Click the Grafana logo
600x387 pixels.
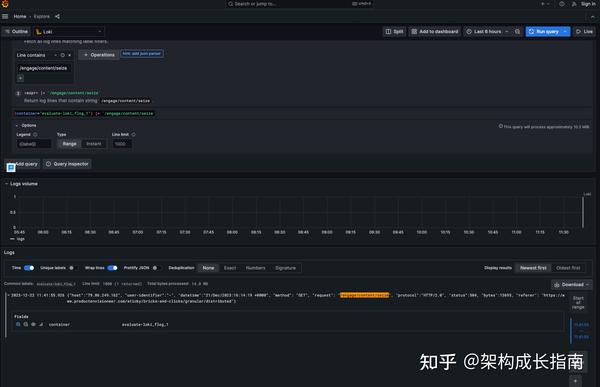point(5,4)
